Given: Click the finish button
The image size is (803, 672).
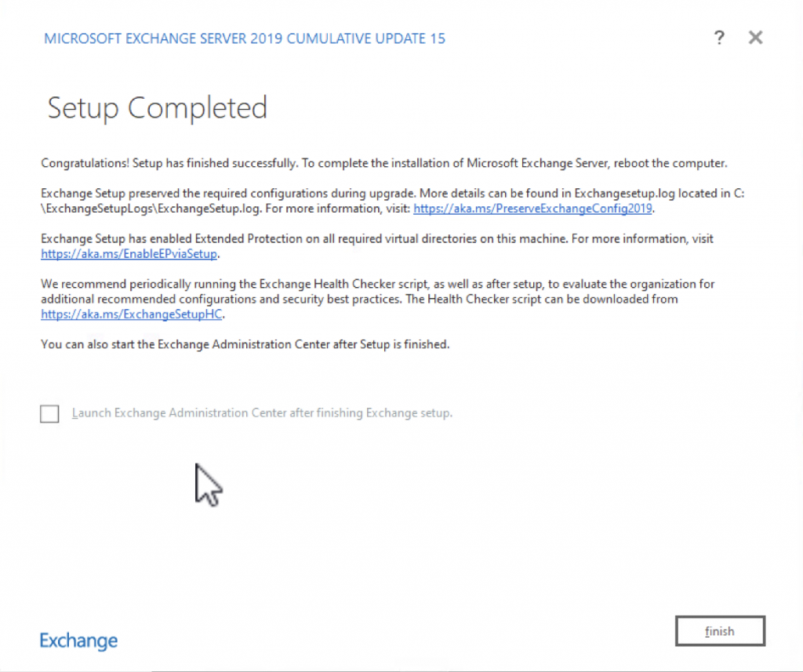Looking at the screenshot, I should click(x=719, y=630).
